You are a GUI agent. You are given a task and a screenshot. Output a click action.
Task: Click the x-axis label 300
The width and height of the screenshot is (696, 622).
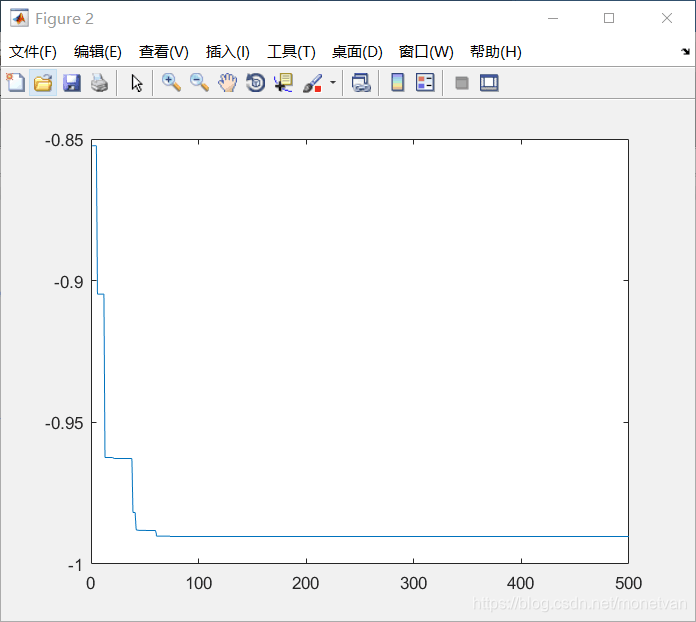pos(413,583)
